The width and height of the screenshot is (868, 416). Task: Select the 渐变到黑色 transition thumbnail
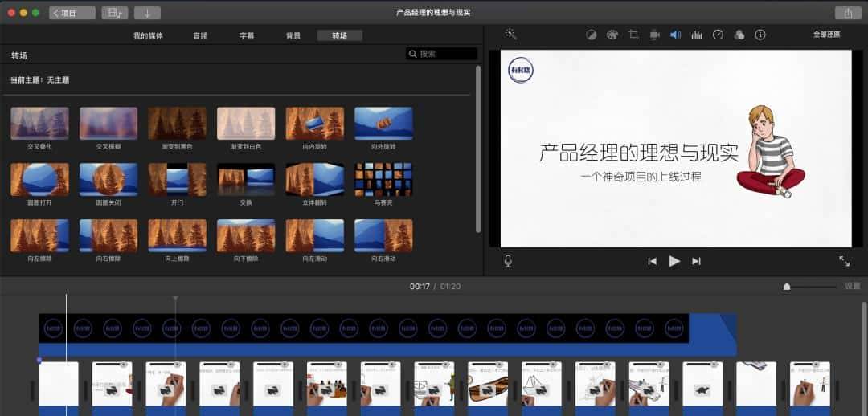click(x=177, y=124)
